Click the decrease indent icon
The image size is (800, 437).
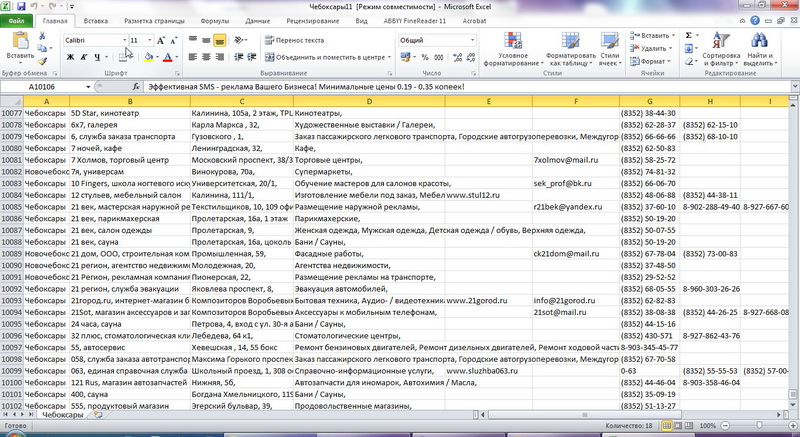238,57
